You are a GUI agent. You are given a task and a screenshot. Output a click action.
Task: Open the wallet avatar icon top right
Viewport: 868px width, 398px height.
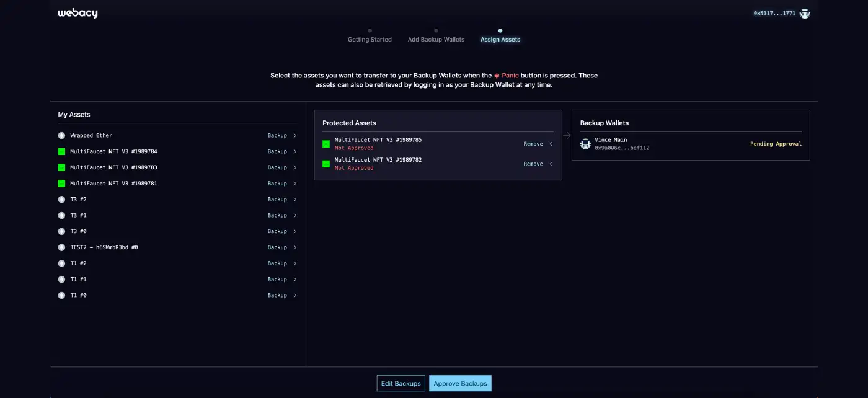click(x=805, y=13)
